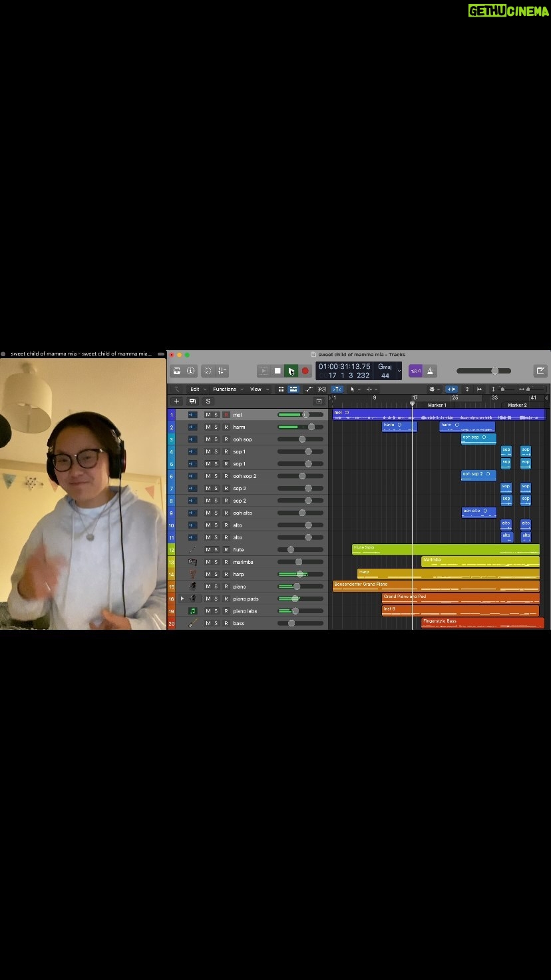551x980 pixels.
Task: Open the Edit menu in Tracks area
Action: point(195,389)
